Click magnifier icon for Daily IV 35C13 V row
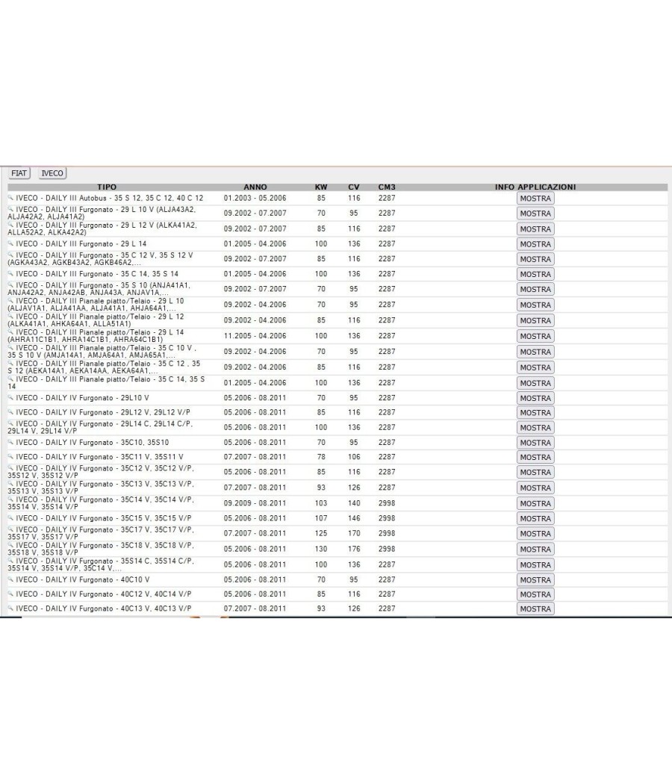 point(10,484)
